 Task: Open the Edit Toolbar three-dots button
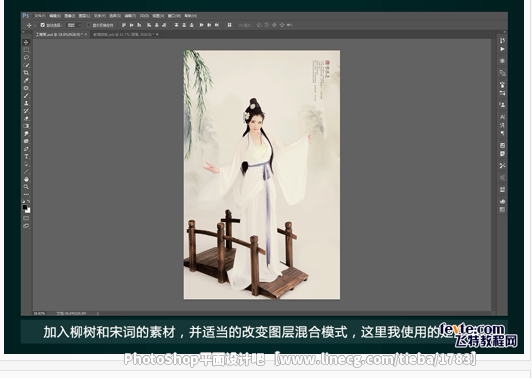click(x=26, y=194)
